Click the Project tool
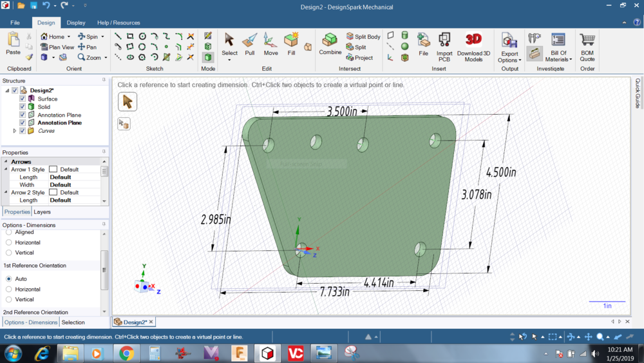Image resolution: width=644 pixels, height=363 pixels. (x=360, y=57)
